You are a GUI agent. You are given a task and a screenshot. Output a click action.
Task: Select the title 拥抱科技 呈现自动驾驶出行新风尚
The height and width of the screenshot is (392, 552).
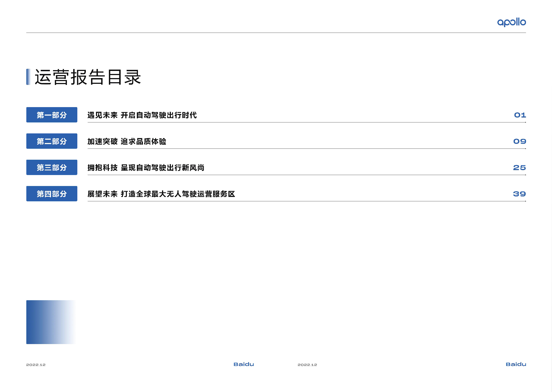[x=146, y=168]
